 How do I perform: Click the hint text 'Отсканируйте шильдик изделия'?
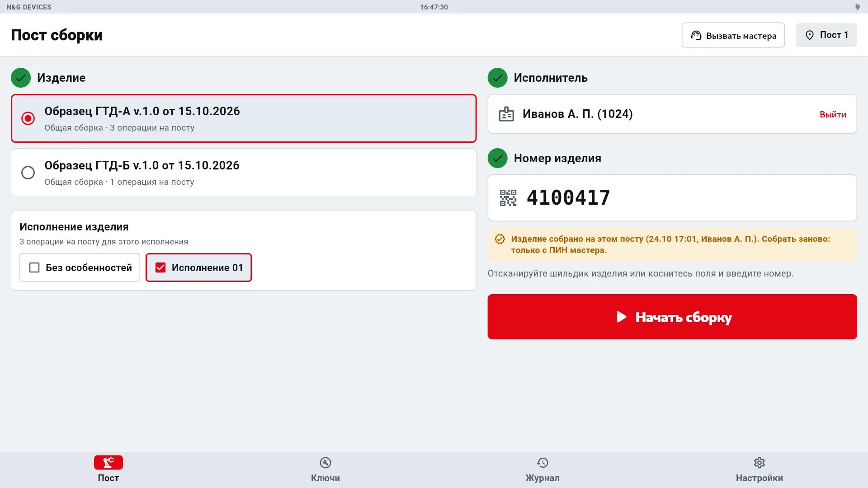tap(641, 273)
